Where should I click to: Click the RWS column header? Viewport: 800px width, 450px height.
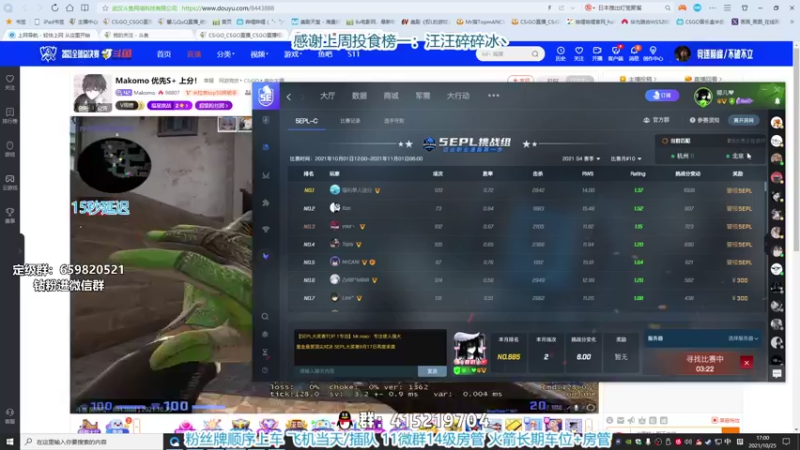[x=588, y=174]
